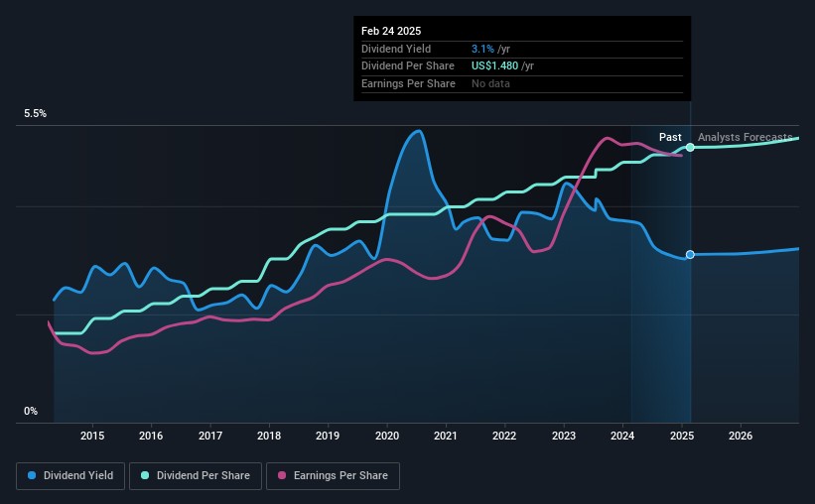Viewport: 815px width, 504px height.
Task: Select the 2015 x-axis year label
Action: (92, 436)
